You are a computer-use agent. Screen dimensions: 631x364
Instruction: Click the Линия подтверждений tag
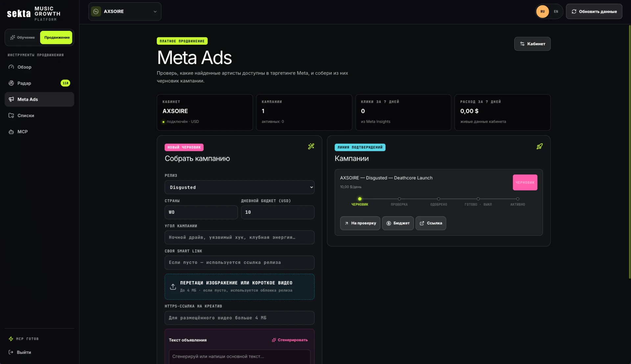tap(360, 147)
